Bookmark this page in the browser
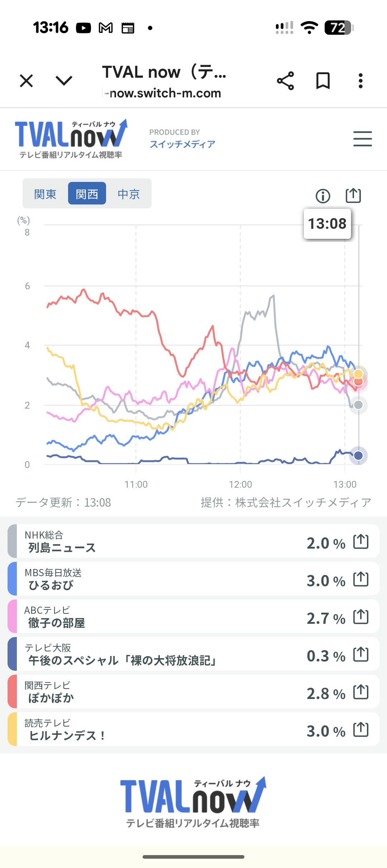The height and width of the screenshot is (868, 387). 322,81
